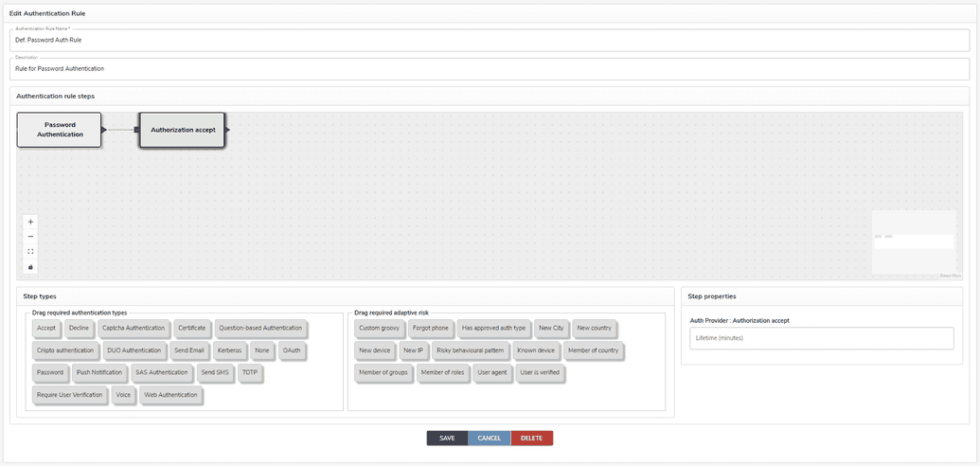Choose the TOTP authentication chip

[250, 373]
